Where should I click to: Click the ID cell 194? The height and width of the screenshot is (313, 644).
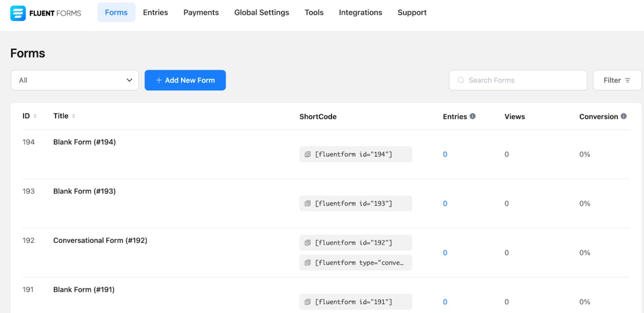29,142
